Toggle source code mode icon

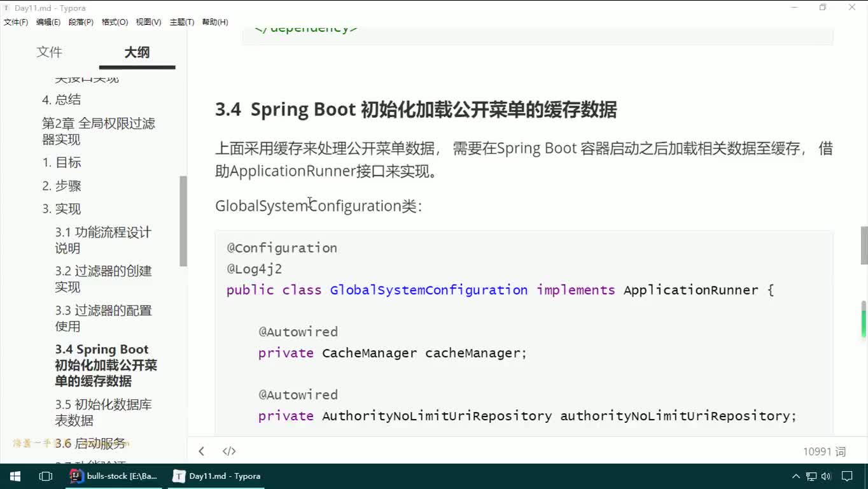[x=229, y=451]
